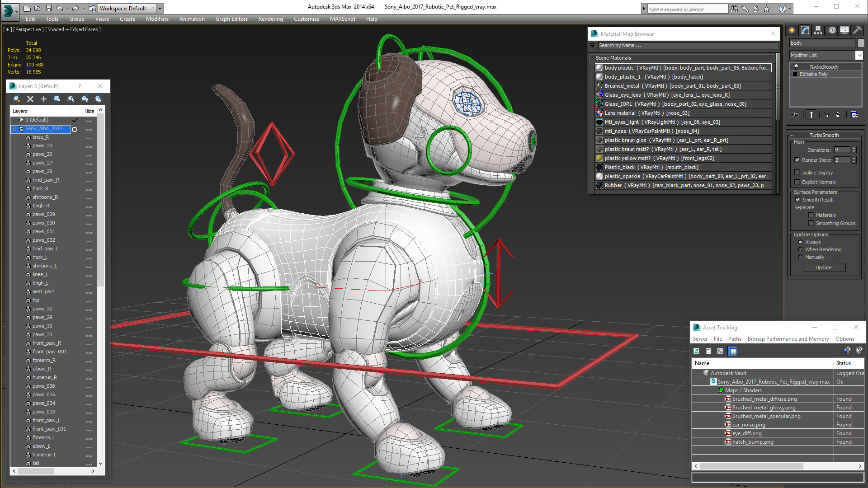Switch to the Motion command panel tab
This screenshot has width=868, height=488.
pos(832,30)
